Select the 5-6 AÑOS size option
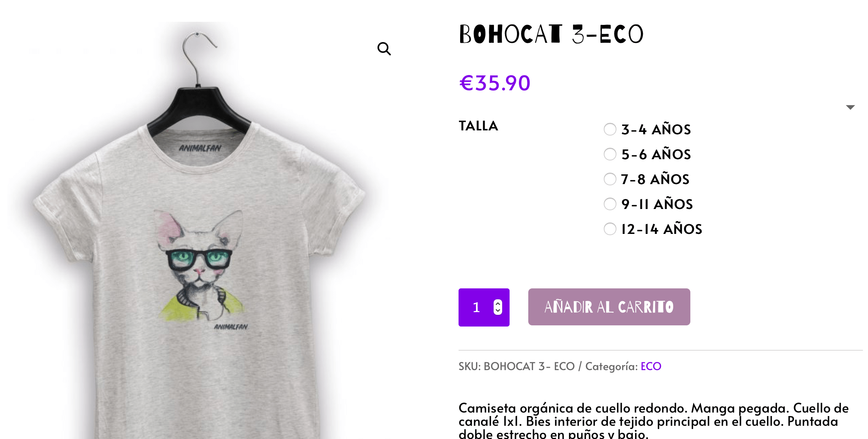The width and height of the screenshot is (868, 439). [610, 154]
